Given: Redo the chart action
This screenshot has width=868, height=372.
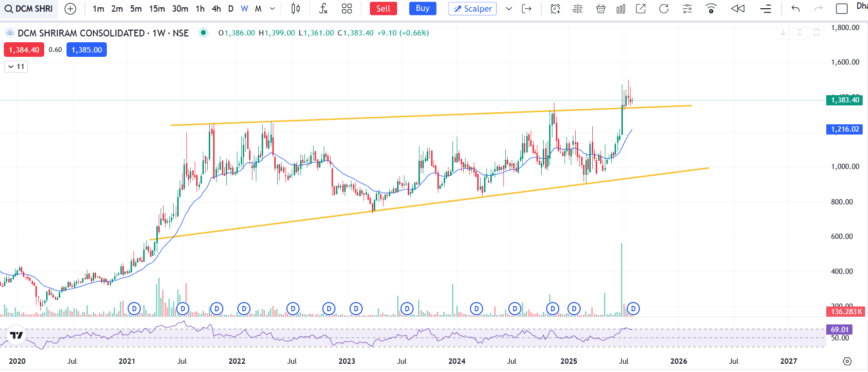Looking at the screenshot, I should [x=818, y=9].
